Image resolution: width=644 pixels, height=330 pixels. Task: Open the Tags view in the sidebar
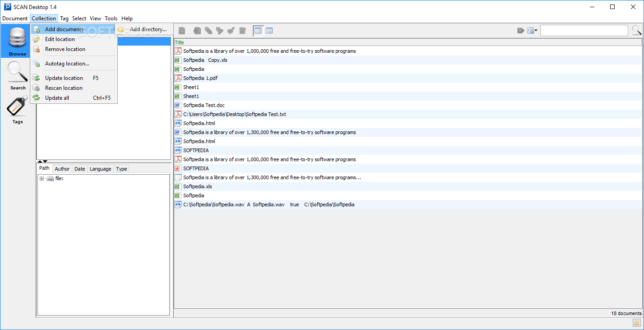pos(18,110)
